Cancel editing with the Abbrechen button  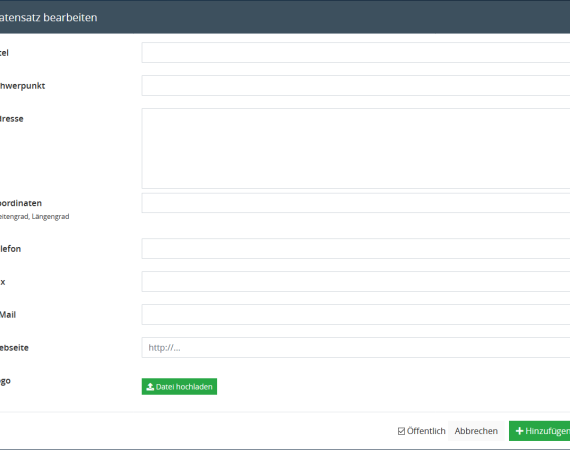pyautogui.click(x=476, y=431)
